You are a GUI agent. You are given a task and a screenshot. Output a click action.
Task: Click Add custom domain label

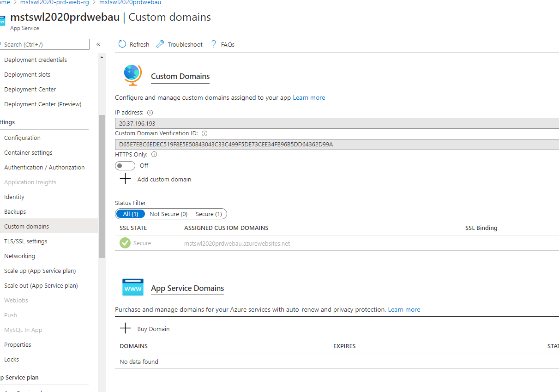(x=164, y=180)
